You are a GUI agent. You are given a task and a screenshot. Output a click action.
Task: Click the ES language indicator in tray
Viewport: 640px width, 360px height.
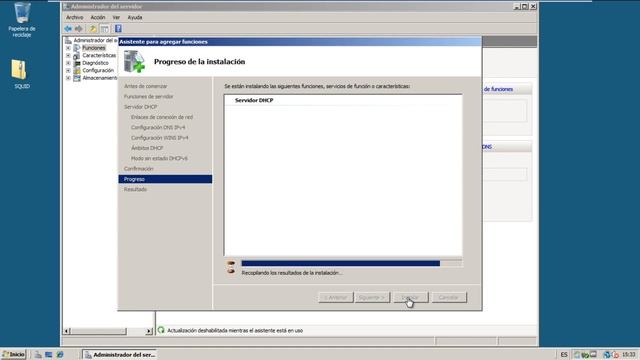point(564,355)
